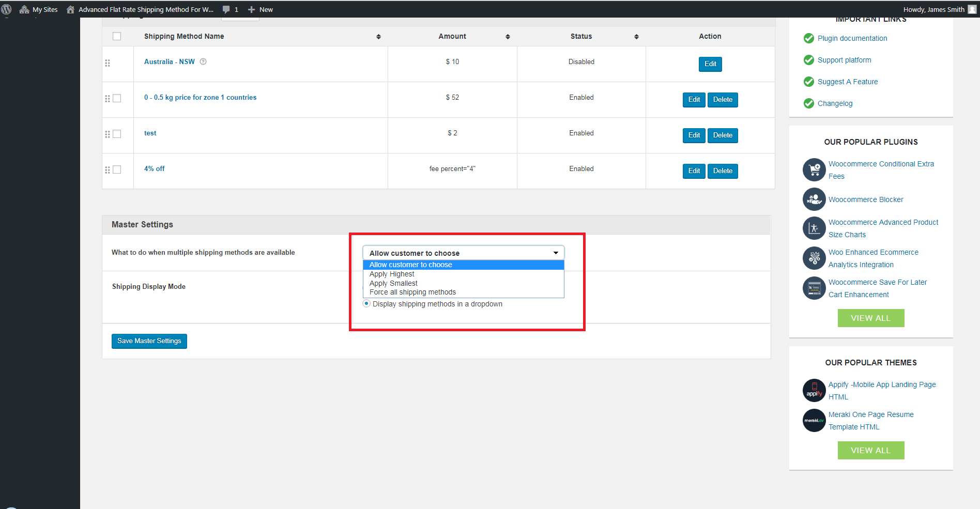980x509 pixels.
Task: Click Appify theme logo icon
Action: click(x=814, y=390)
